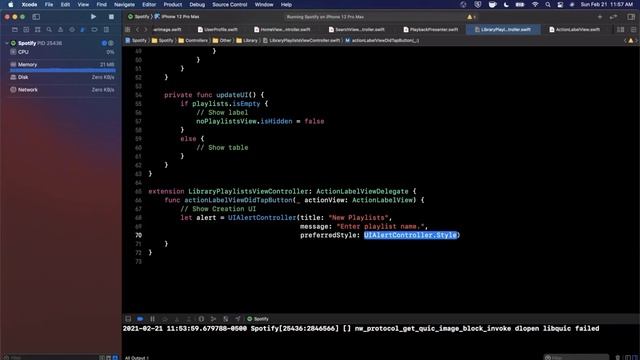Screen dimensions: 640x360
Task: Open actionLabelViewDidTapButton method in jump bar
Action: [382, 40]
